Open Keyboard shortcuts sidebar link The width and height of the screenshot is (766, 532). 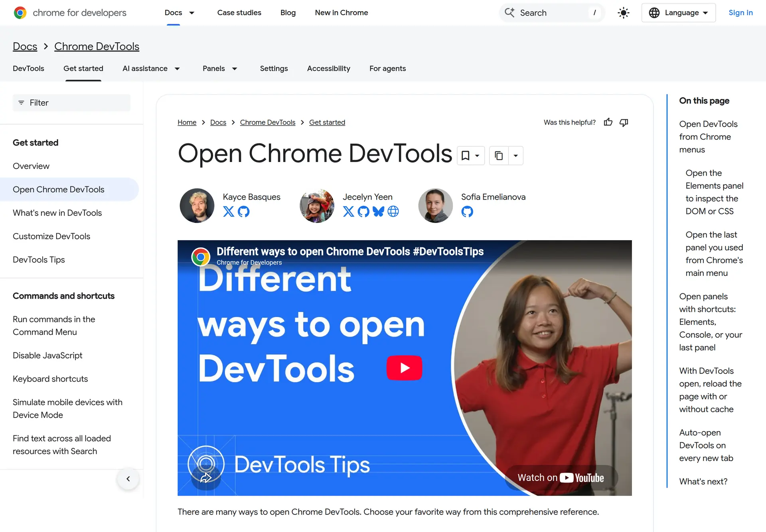pos(50,379)
